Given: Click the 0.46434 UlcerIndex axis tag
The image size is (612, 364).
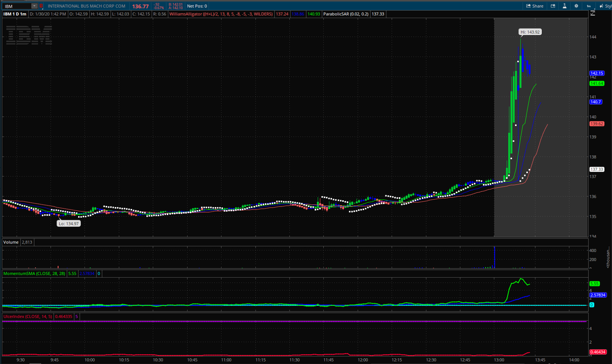Looking at the screenshot, I should click(x=597, y=352).
